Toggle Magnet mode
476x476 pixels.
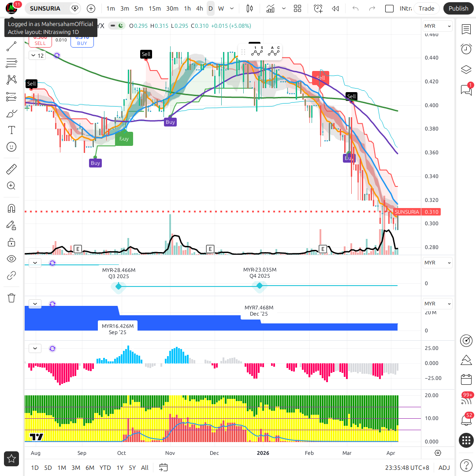[x=11, y=208]
